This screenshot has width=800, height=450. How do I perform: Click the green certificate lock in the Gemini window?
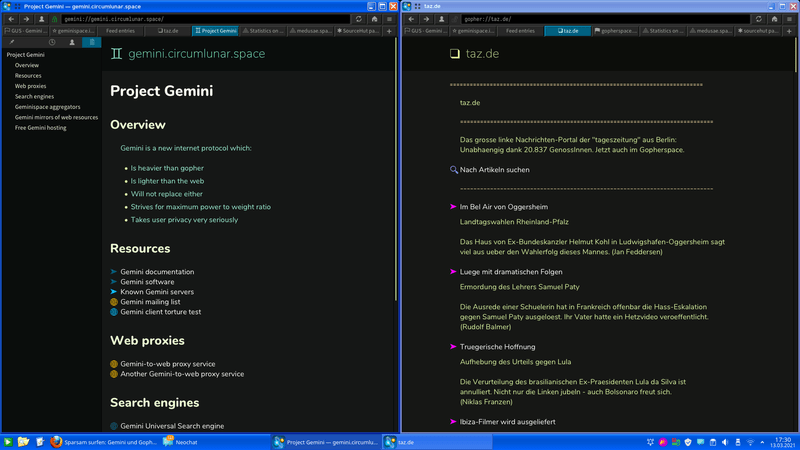click(55, 19)
